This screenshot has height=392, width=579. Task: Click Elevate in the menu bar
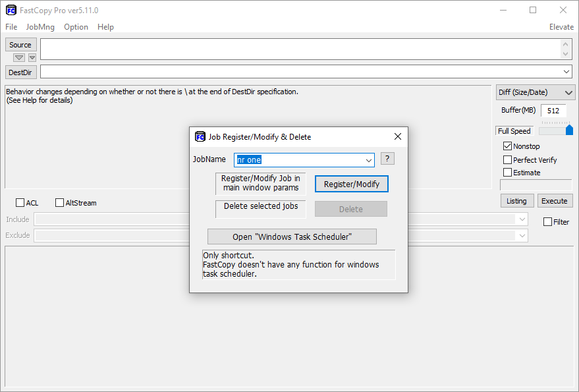coord(561,27)
